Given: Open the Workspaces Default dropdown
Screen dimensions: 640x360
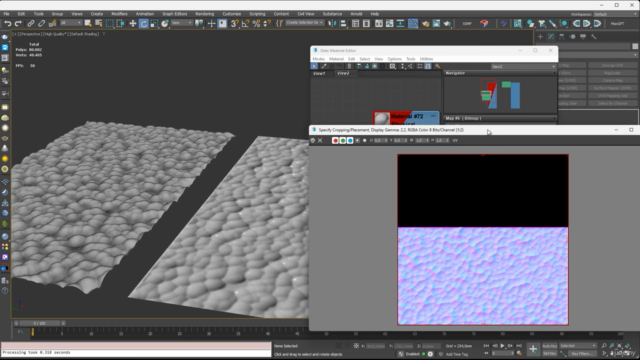Looking at the screenshot, I should tap(615, 14).
